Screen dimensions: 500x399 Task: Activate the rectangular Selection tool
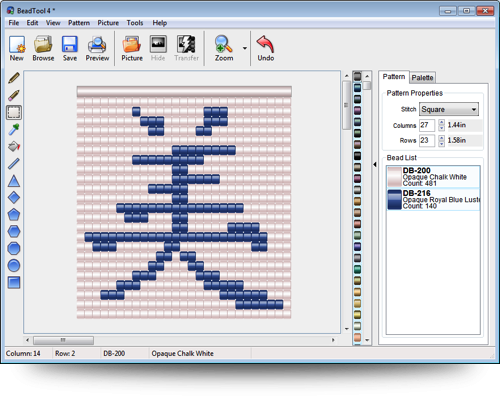point(14,112)
